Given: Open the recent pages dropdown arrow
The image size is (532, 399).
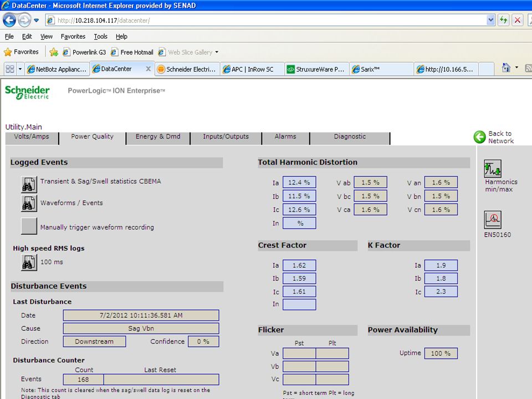Looking at the screenshot, I should tap(37, 21).
